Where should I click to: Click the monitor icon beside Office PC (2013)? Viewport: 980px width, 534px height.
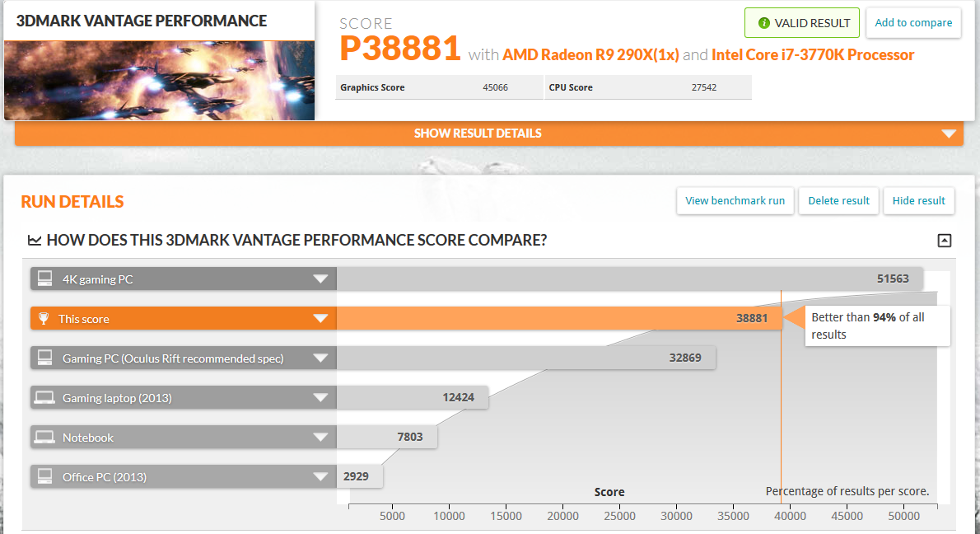(x=45, y=475)
